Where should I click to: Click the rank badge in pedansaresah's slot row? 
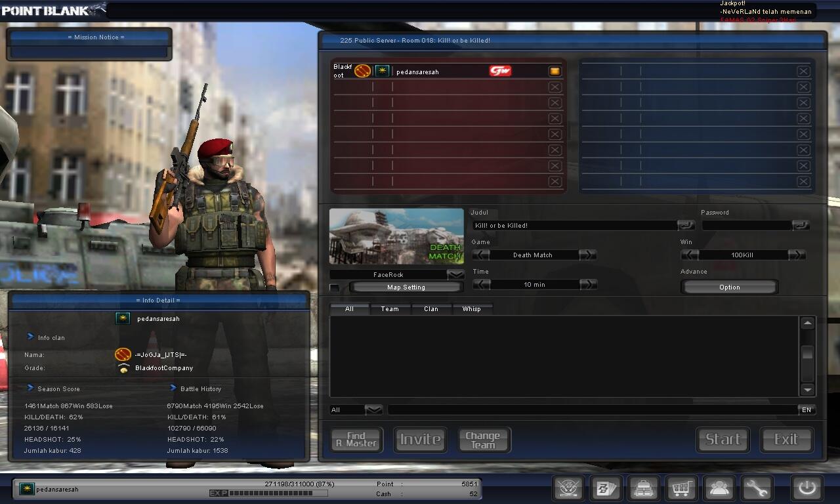coord(382,71)
